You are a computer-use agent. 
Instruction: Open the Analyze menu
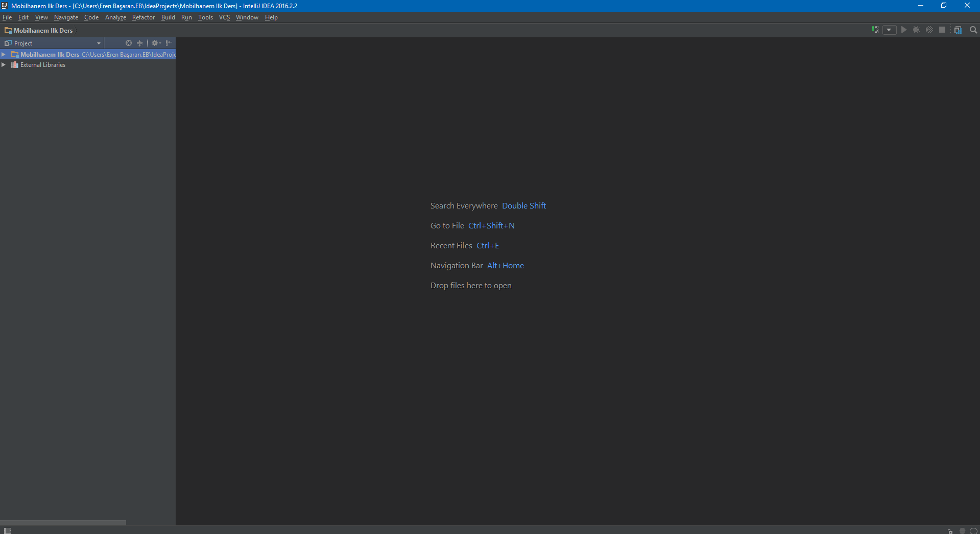click(x=116, y=17)
